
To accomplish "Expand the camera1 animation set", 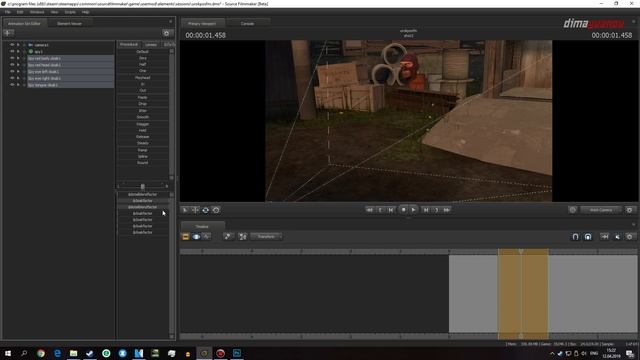I will (x=18, y=45).
